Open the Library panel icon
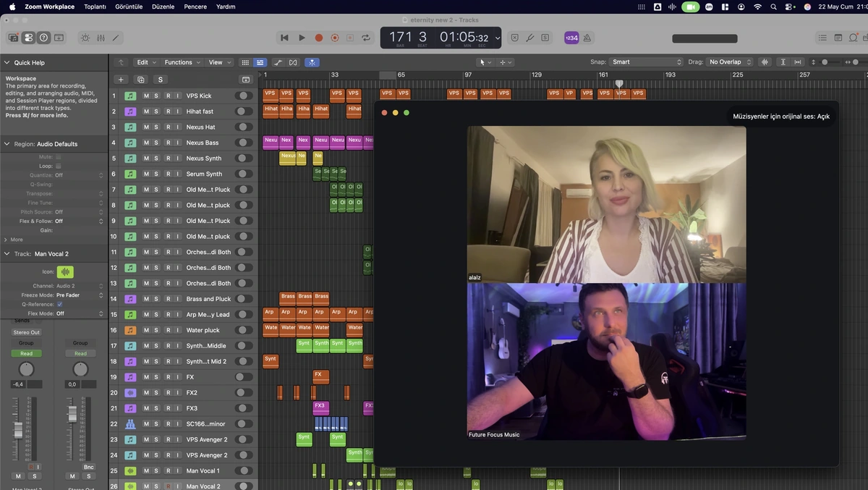 point(14,38)
